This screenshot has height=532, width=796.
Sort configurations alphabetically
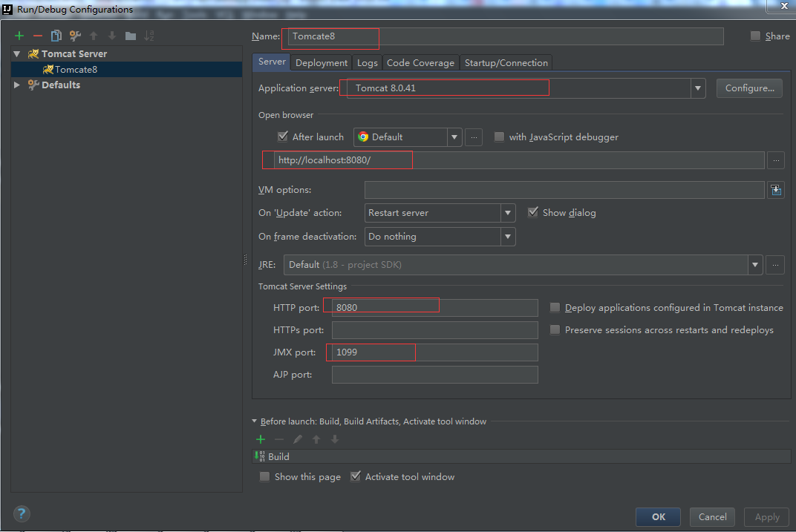pyautogui.click(x=149, y=36)
